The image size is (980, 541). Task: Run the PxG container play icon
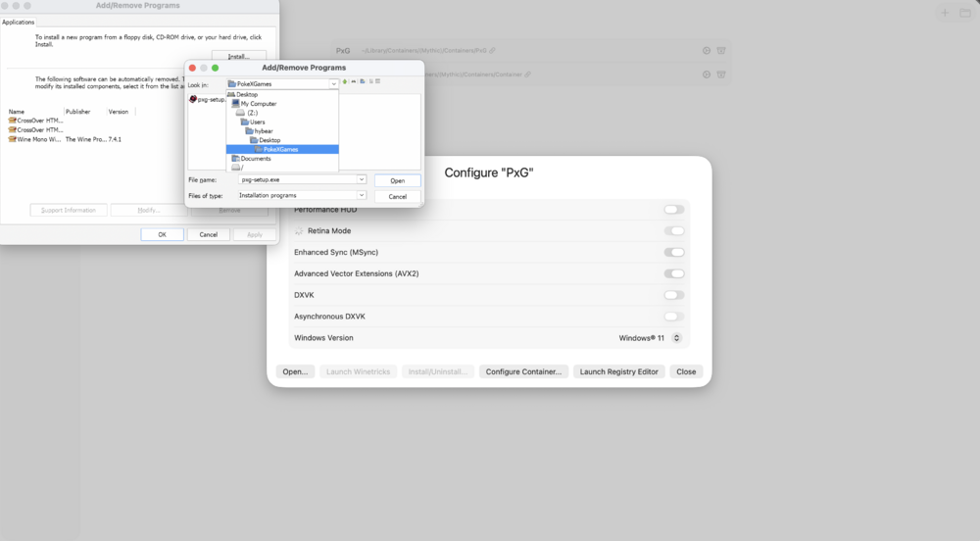tap(707, 51)
